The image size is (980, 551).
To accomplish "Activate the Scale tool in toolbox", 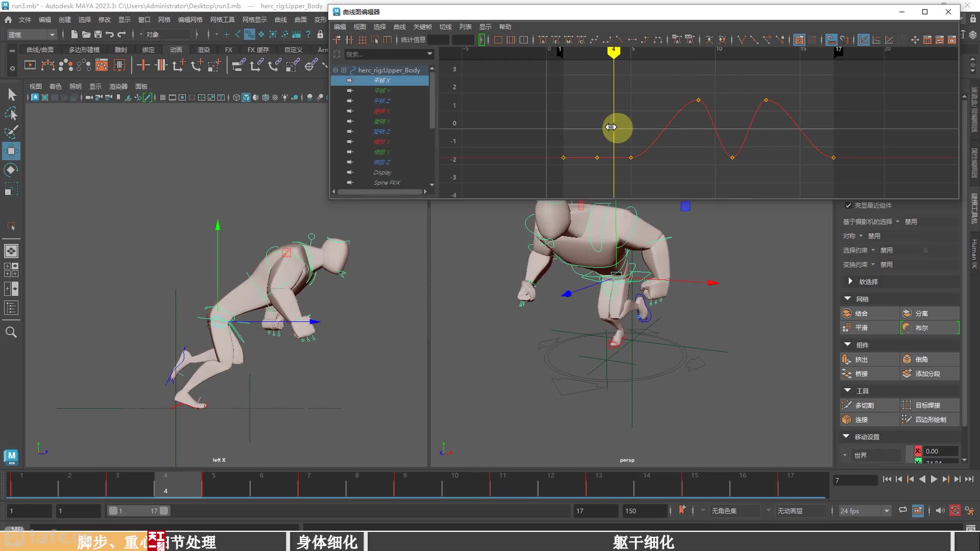I will (11, 189).
